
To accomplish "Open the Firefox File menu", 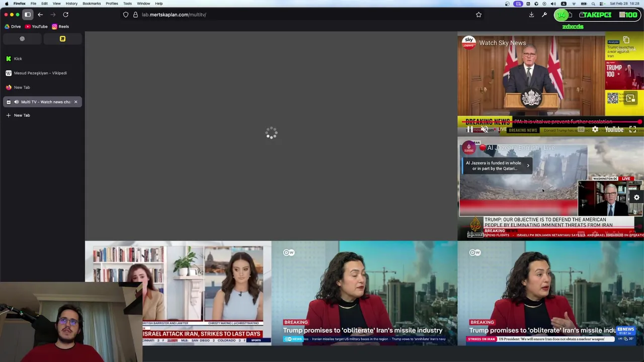I will pos(33,4).
